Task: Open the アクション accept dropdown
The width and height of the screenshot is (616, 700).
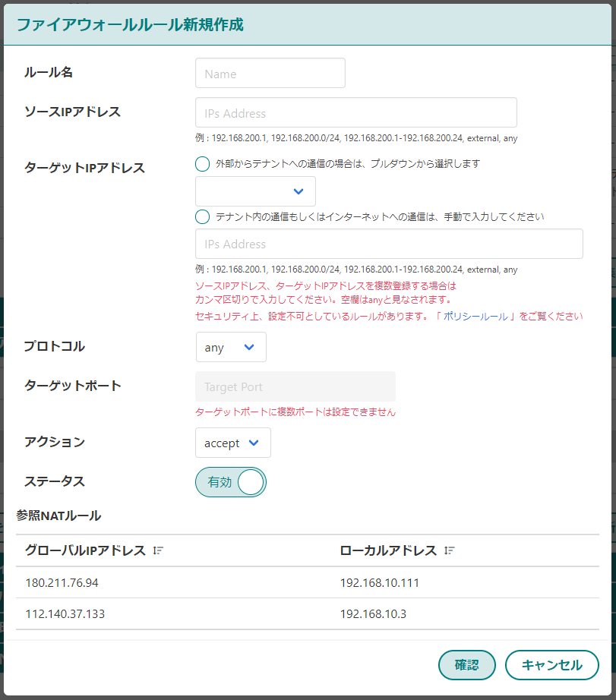Action: pyautogui.click(x=232, y=443)
